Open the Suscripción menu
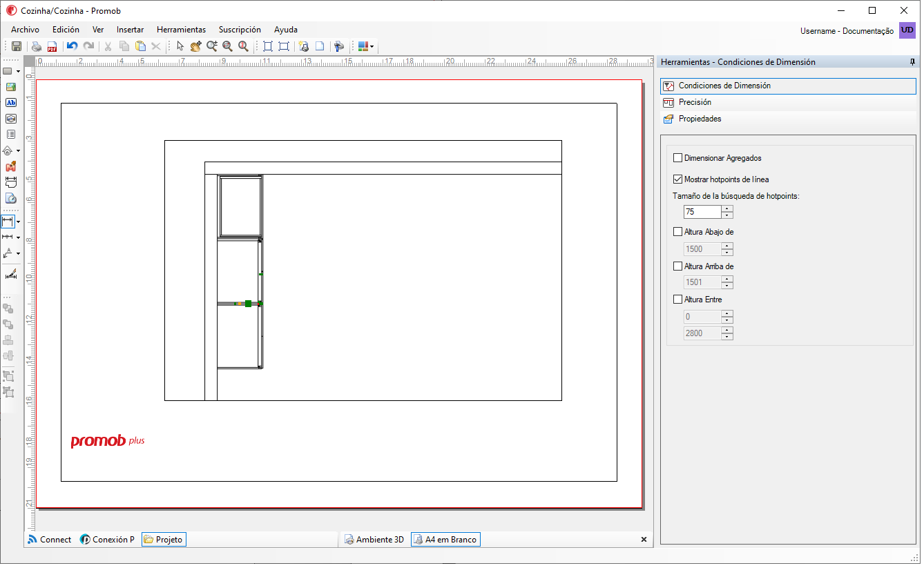 240,30
